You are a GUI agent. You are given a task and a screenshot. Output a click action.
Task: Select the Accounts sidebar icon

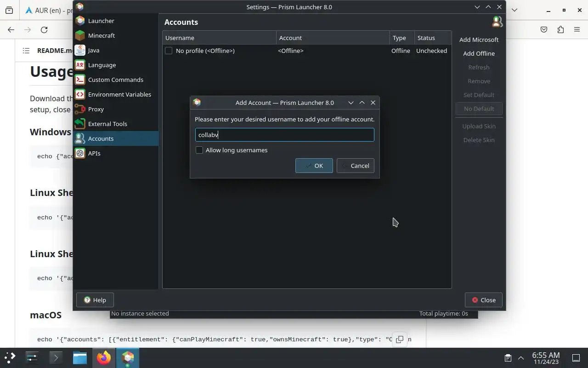[x=80, y=138]
